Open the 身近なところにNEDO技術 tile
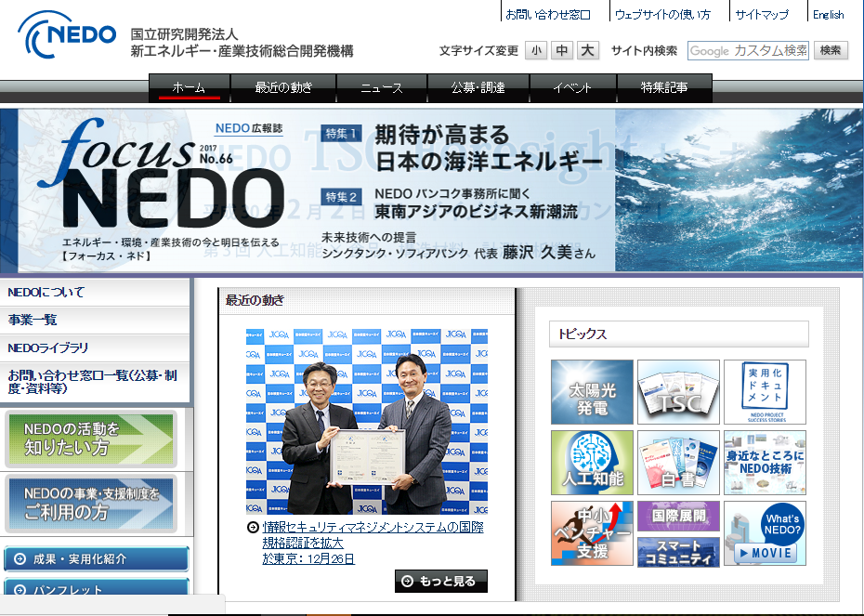This screenshot has width=864, height=616. click(x=765, y=463)
